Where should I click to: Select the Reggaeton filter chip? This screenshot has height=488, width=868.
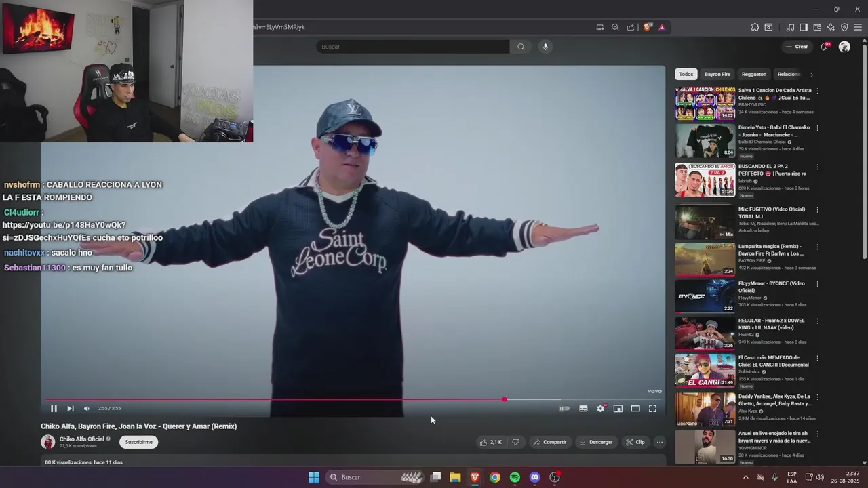pyautogui.click(x=754, y=74)
